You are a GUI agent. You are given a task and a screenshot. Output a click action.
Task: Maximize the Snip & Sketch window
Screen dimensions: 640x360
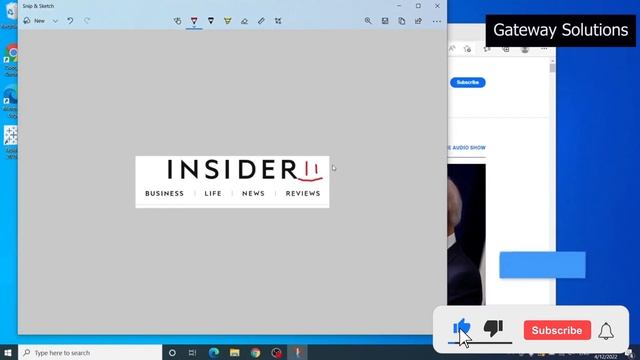pyautogui.click(x=418, y=6)
